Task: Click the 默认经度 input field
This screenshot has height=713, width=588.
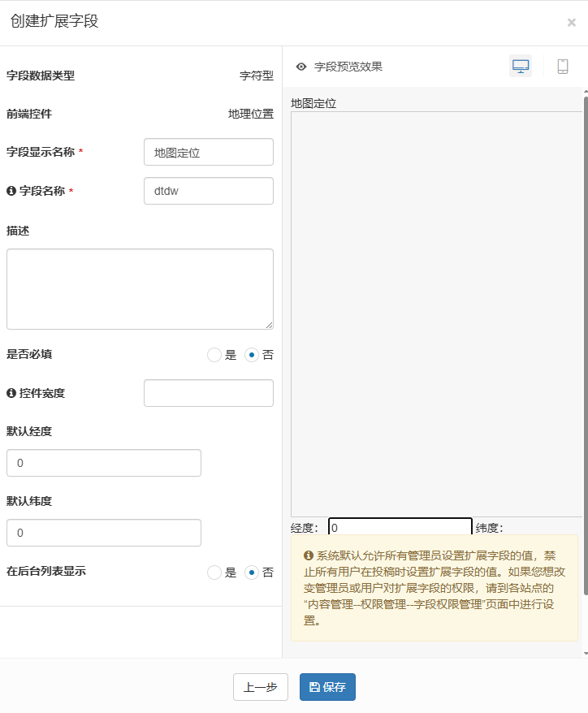Action: click(103, 463)
